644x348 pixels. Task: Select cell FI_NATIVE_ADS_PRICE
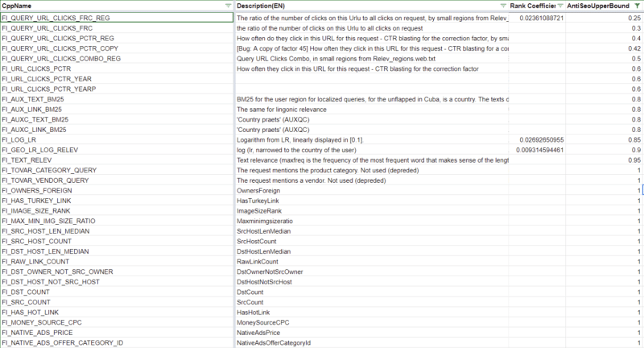pyautogui.click(x=117, y=333)
